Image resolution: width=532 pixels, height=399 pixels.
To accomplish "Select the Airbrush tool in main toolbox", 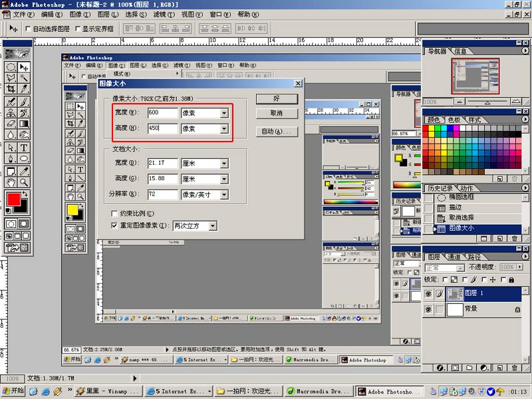I will click(x=11, y=102).
